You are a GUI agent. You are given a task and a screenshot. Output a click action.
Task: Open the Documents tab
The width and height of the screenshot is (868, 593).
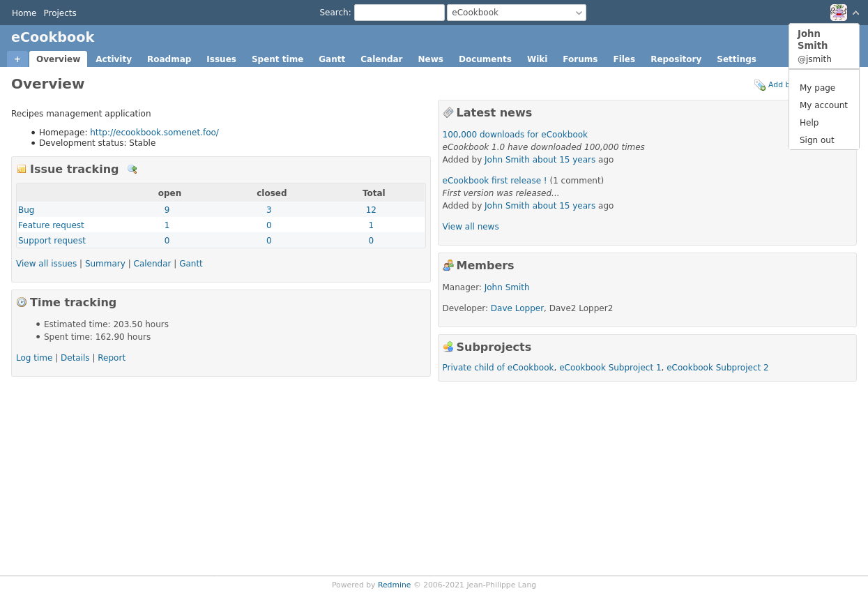485,59
